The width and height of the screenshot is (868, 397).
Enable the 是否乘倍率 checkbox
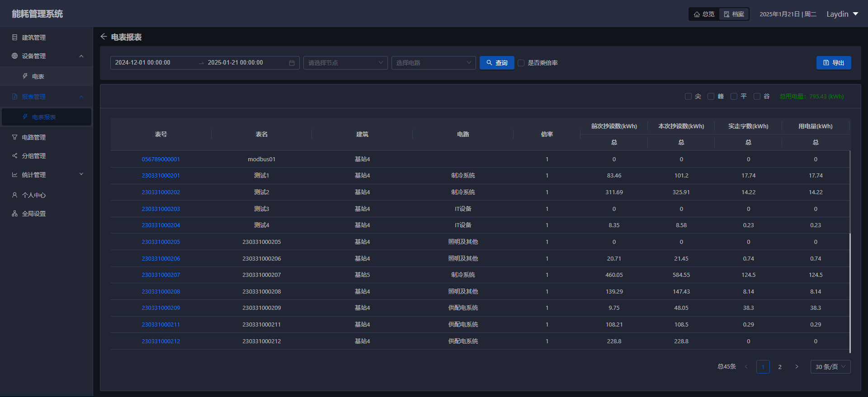click(x=521, y=63)
